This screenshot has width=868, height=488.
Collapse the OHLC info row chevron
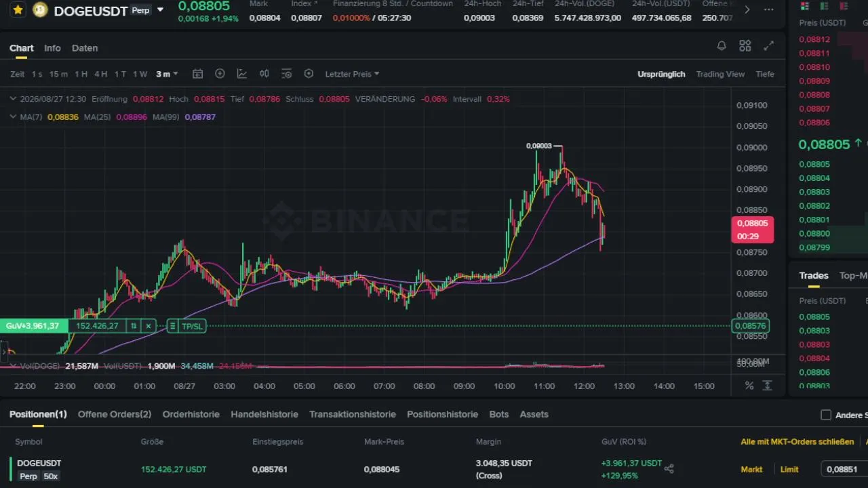(x=13, y=99)
